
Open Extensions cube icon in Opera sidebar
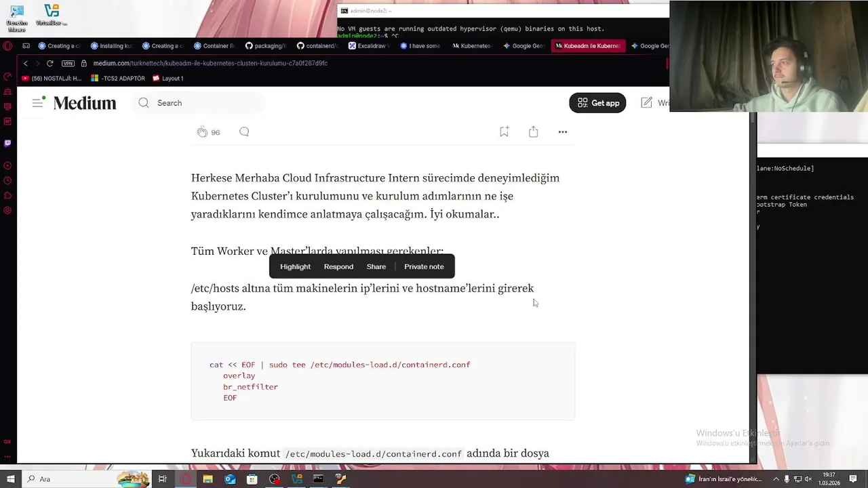point(7,195)
